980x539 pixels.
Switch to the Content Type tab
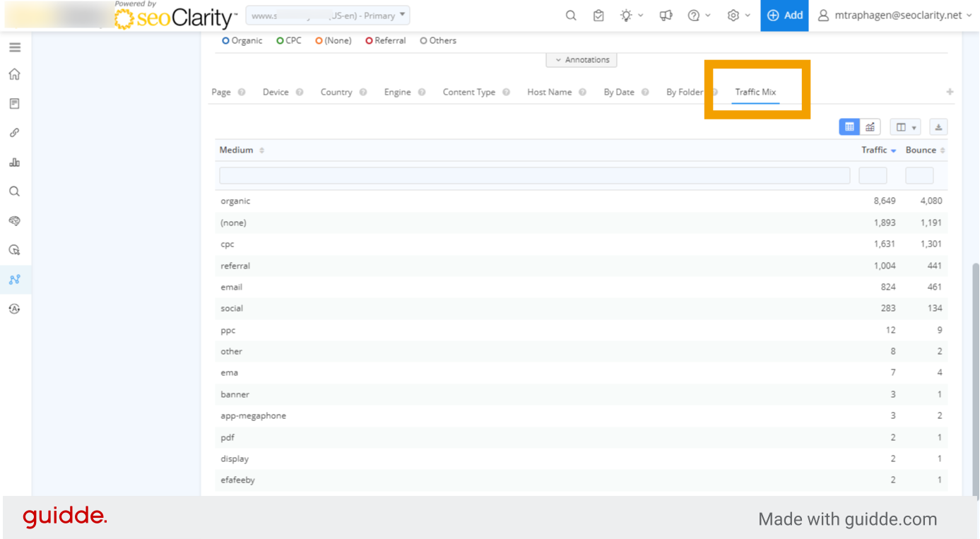(469, 93)
